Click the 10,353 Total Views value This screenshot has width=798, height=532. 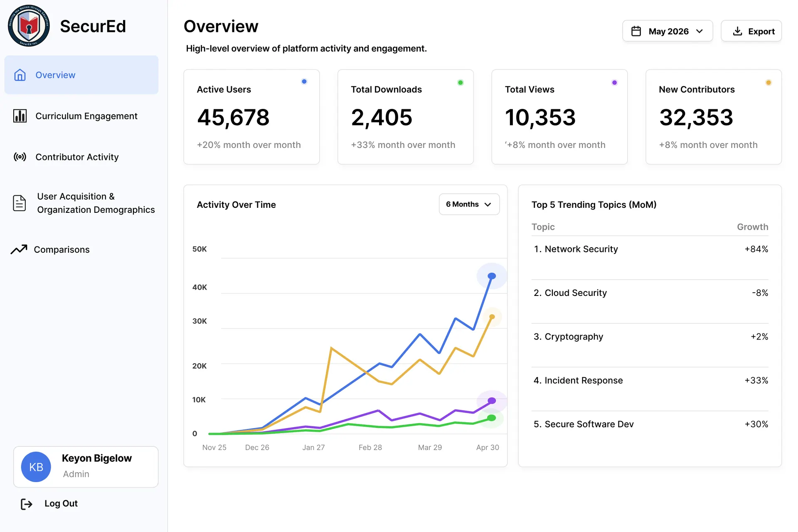[540, 118]
